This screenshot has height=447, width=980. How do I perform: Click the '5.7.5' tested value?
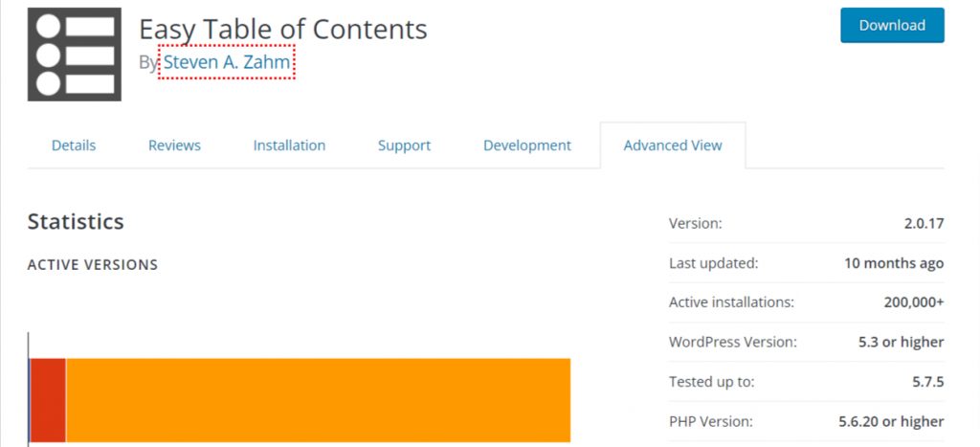(x=928, y=382)
